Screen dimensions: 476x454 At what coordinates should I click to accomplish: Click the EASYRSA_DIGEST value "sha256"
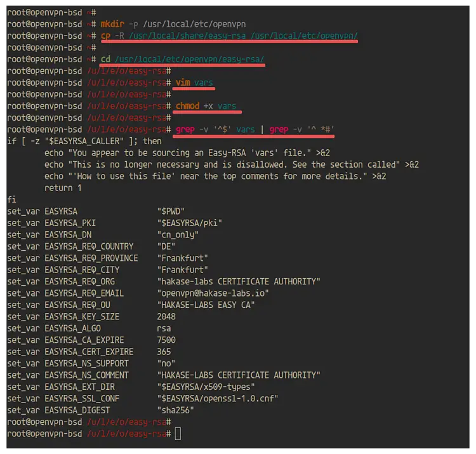tap(175, 410)
